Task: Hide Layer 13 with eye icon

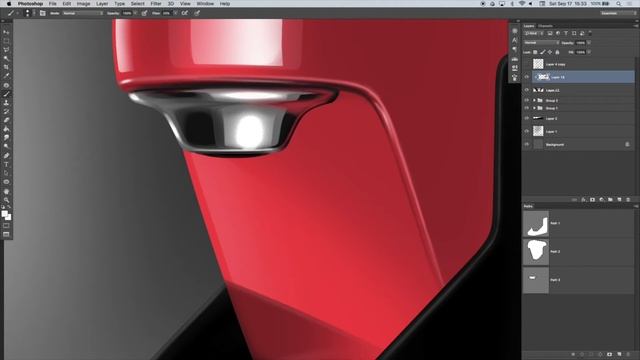Action: pos(527,77)
